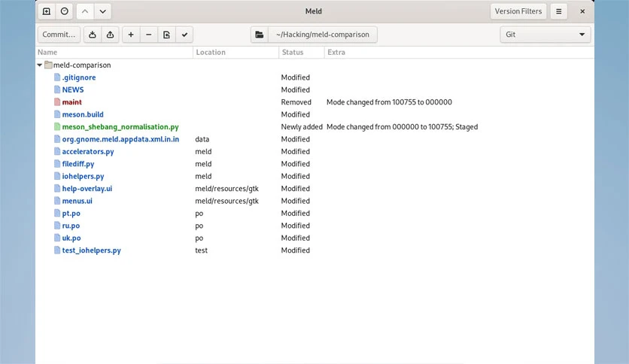Click Modified status of .gitignore
629x364 pixels.
tap(295, 77)
